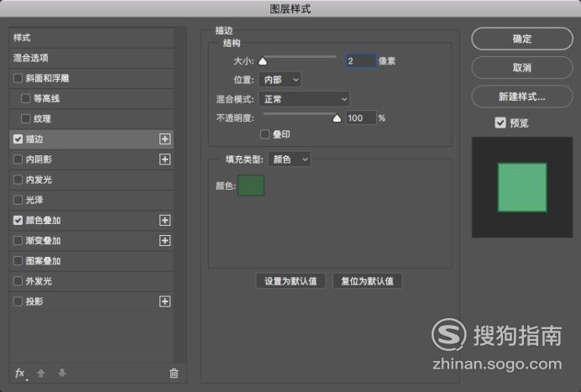Move effect up with the up arrow icon

click(41, 373)
